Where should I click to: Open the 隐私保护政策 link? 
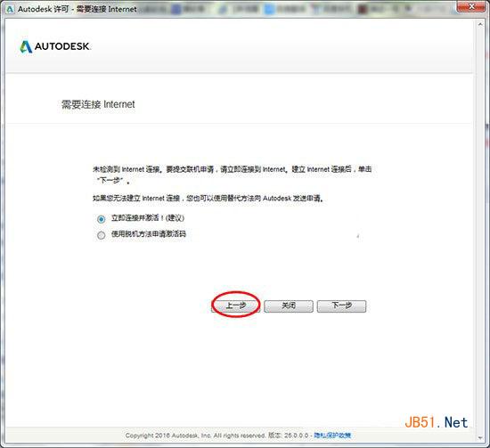[332, 436]
